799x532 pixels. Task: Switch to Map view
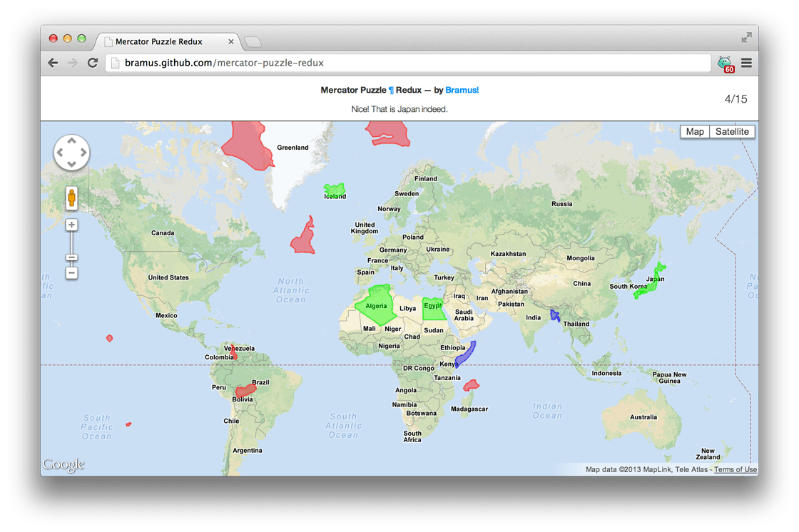coord(694,131)
